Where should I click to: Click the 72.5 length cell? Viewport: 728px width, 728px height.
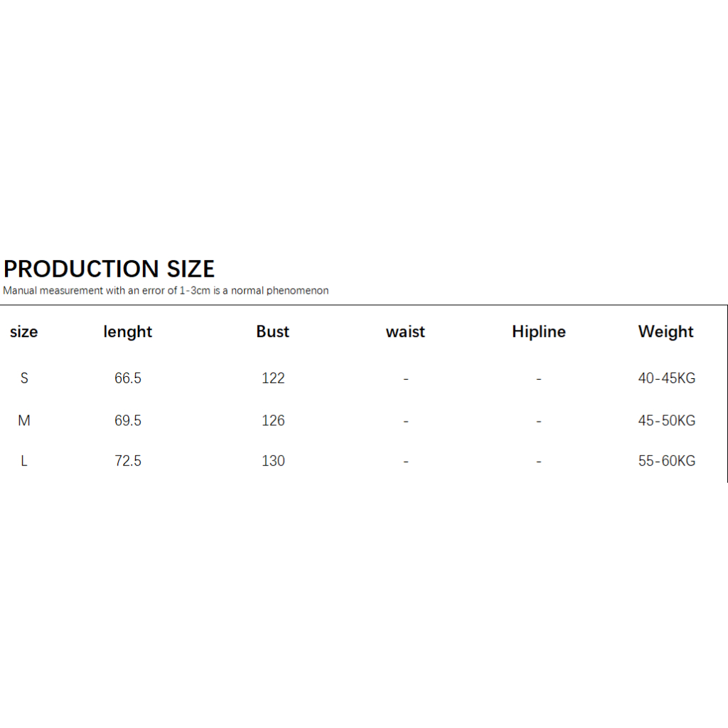[x=128, y=461]
